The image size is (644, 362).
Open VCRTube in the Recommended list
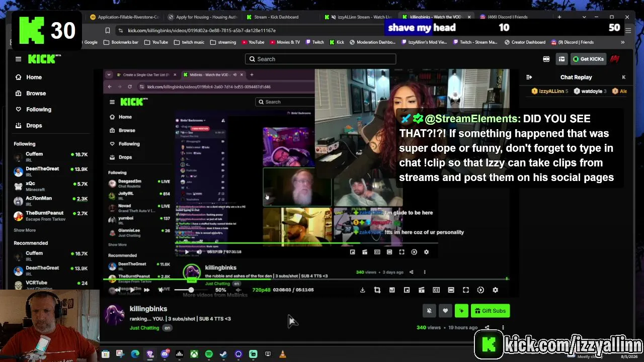pyautogui.click(x=51, y=285)
